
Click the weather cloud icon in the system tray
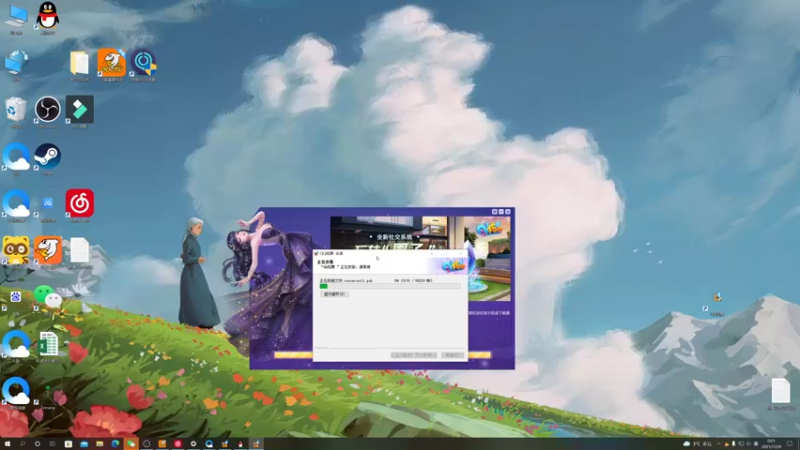point(687,444)
